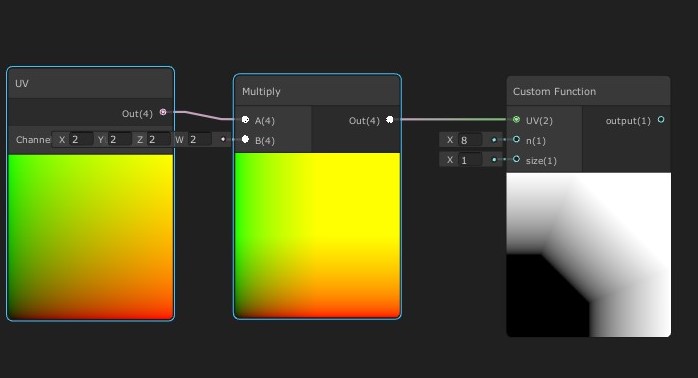Edit the X value field for size(1)
Screen dimensions: 698x378
click(470, 160)
